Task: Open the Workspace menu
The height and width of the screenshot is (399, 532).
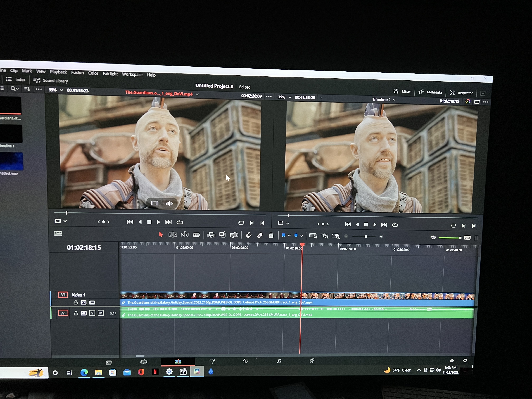Action: click(132, 75)
